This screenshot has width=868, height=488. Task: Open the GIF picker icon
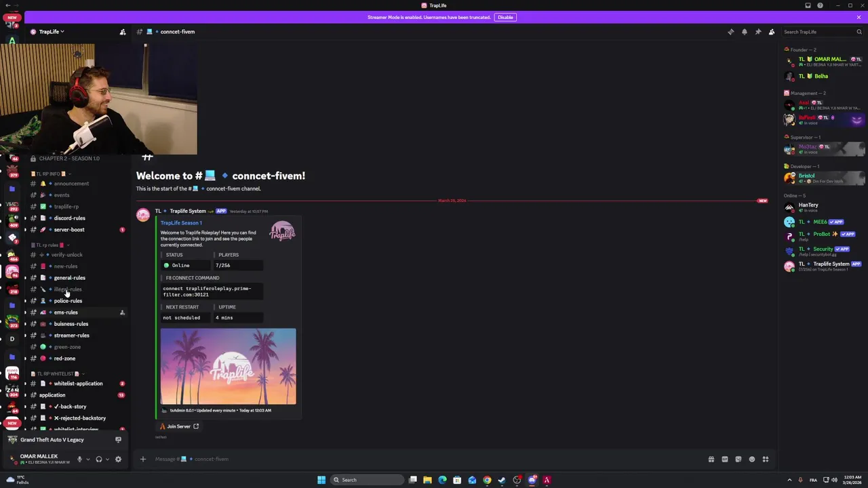tap(724, 460)
